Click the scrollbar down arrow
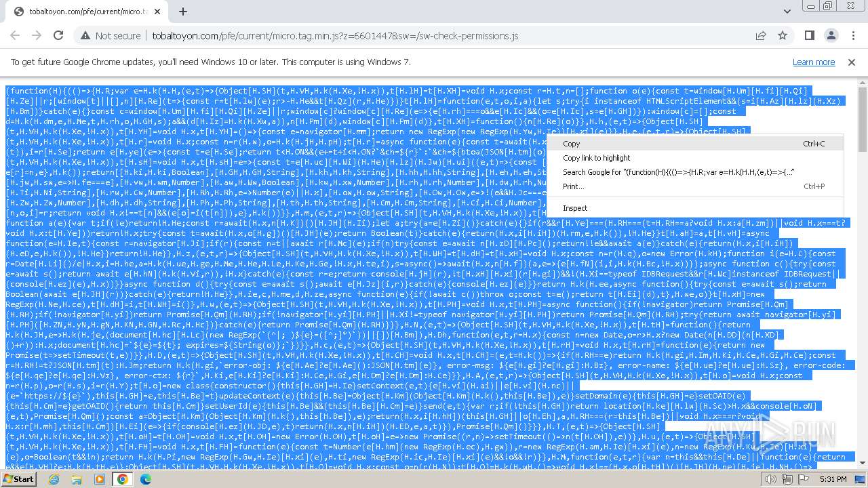 (x=862, y=464)
